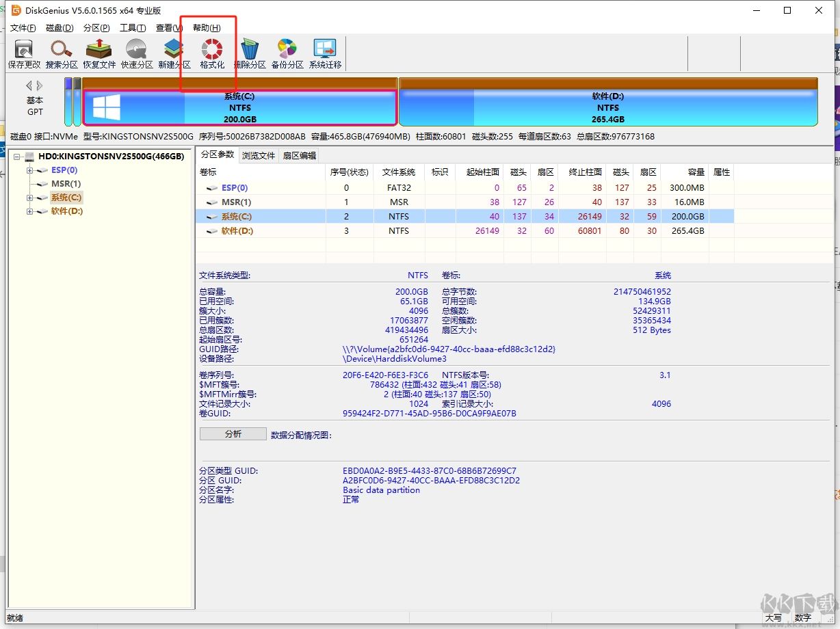The height and width of the screenshot is (629, 840).
Task: Open the 系统迁移 system migration tool
Action: [x=325, y=53]
